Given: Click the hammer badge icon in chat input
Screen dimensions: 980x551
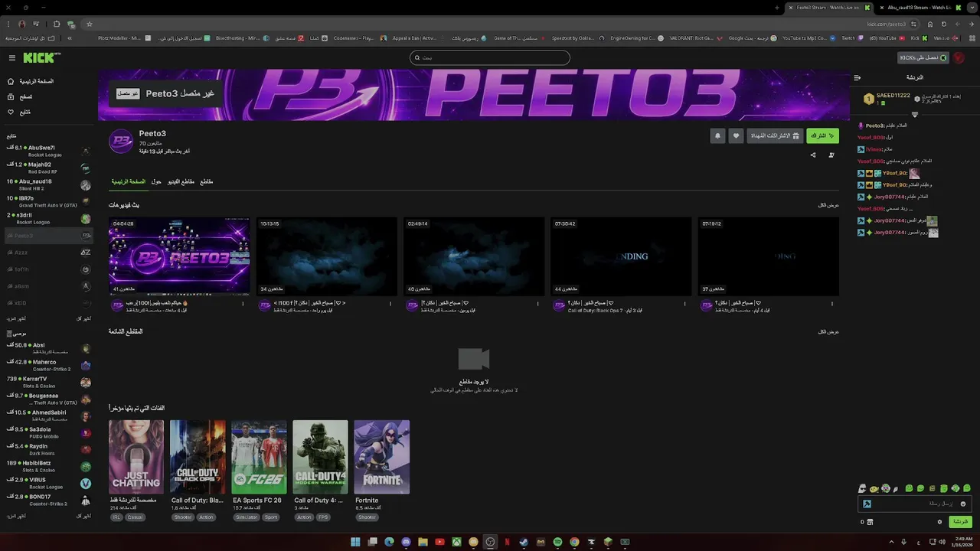Looking at the screenshot, I should (x=867, y=504).
